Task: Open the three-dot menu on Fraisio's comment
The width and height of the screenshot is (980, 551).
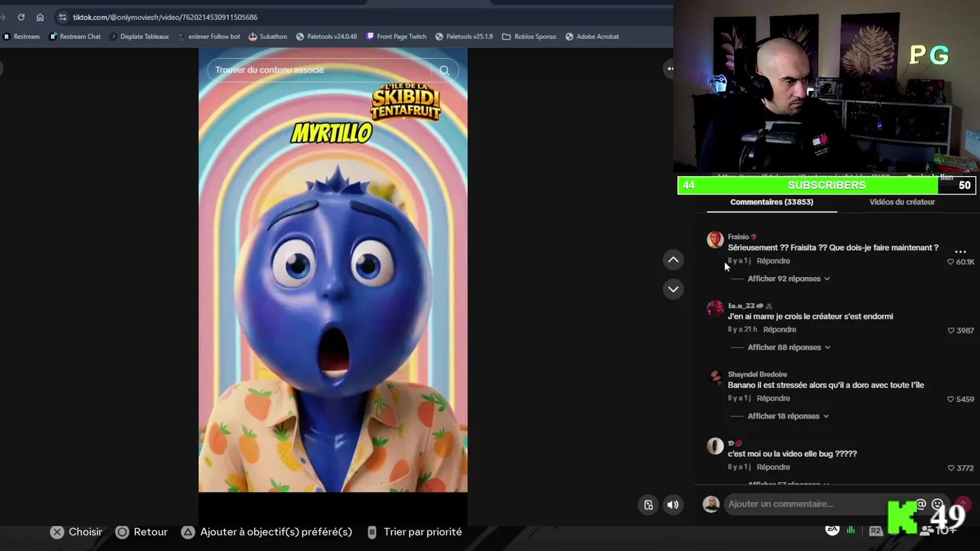Action: click(x=960, y=251)
